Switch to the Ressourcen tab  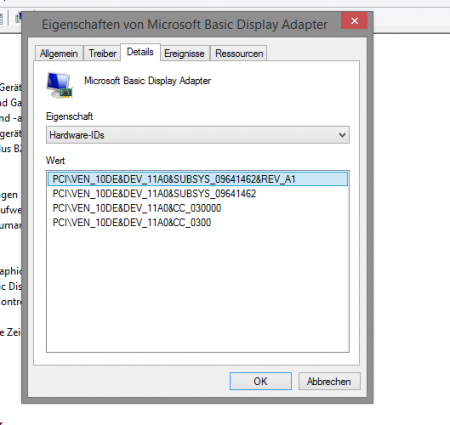239,53
